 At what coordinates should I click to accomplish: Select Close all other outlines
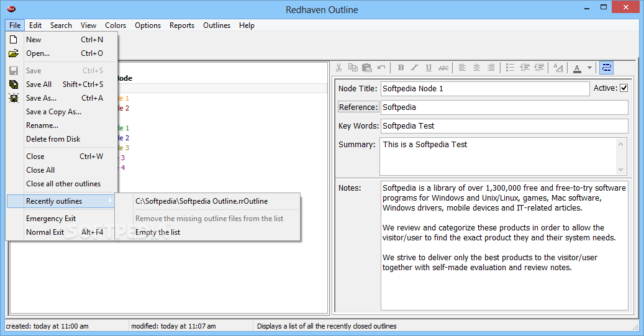62,184
